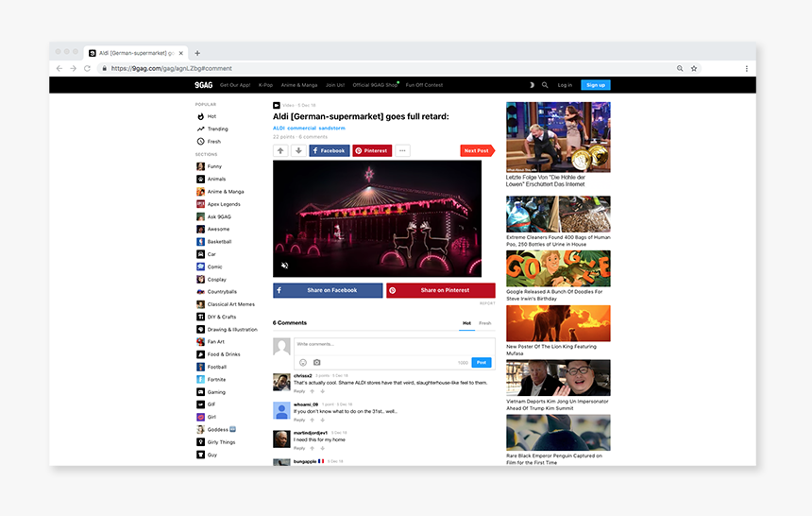Attach an image using the camera icon

[316, 363]
